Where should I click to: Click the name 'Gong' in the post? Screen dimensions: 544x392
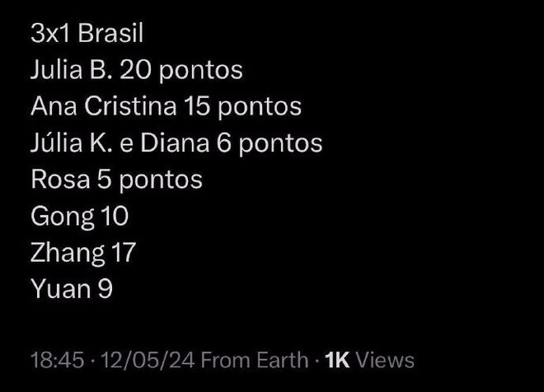point(63,217)
